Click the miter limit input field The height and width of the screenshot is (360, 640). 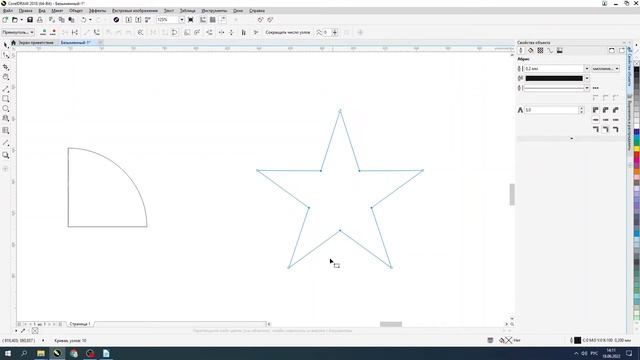click(551, 110)
